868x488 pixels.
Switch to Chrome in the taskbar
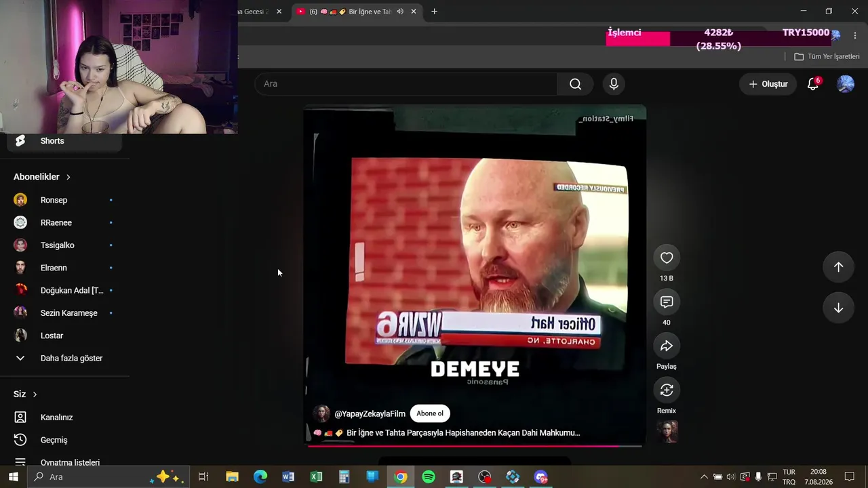tap(401, 477)
